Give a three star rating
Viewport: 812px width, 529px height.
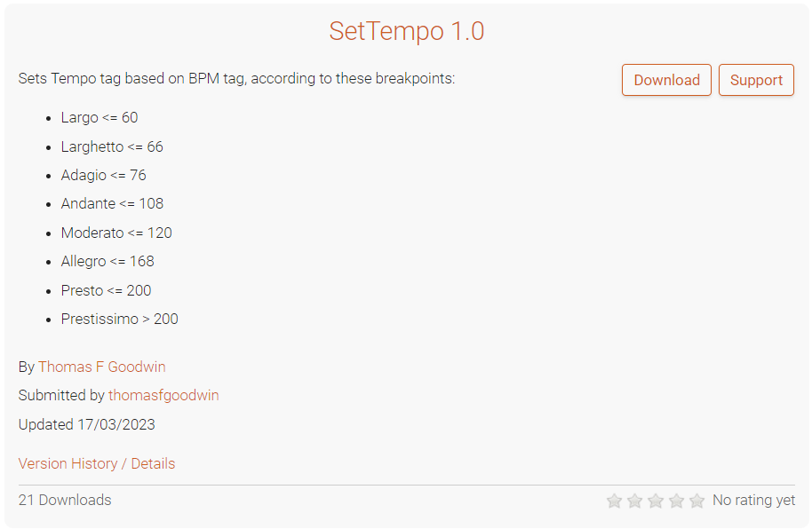click(x=656, y=501)
